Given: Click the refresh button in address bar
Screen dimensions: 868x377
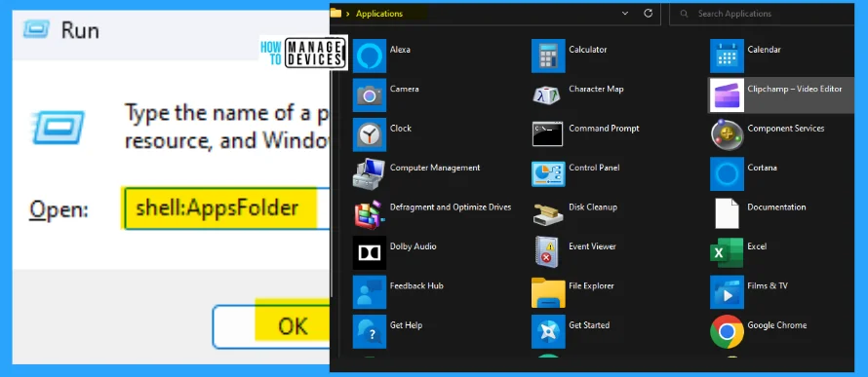Looking at the screenshot, I should pos(649,14).
